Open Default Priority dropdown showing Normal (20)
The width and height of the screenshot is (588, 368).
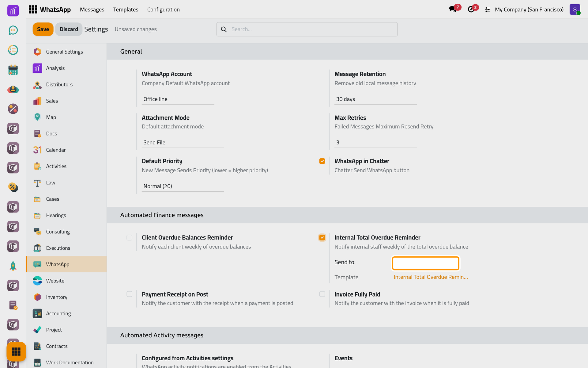coord(183,186)
